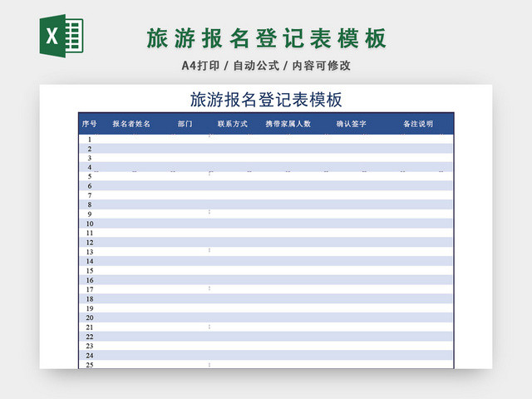Click the subtitle A4打印 / 自动公式 / 内容可修改

(266, 66)
